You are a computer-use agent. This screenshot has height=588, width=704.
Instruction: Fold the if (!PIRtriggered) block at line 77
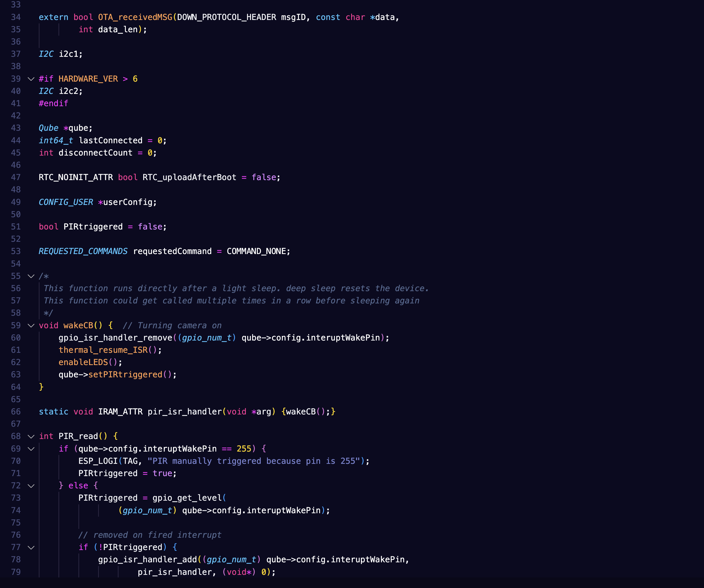click(31, 547)
